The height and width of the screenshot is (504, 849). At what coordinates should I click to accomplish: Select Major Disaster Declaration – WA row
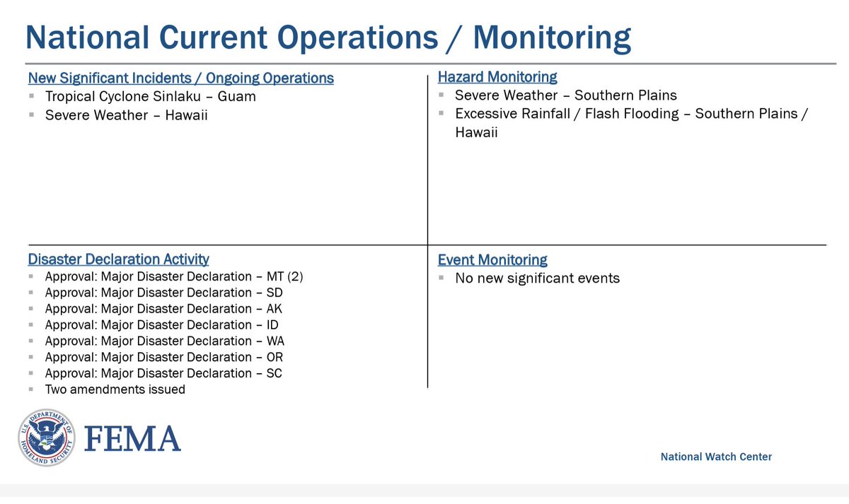tap(164, 341)
